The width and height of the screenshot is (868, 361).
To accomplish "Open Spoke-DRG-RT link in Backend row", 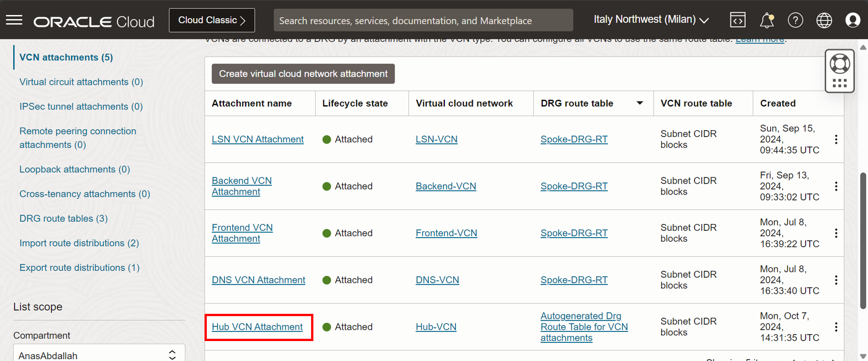I will (x=574, y=186).
